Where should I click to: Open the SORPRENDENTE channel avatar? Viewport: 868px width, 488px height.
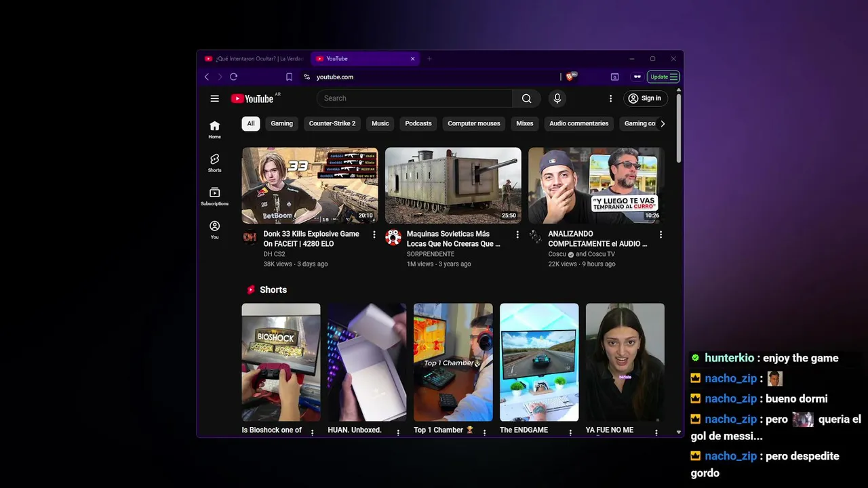pyautogui.click(x=393, y=237)
